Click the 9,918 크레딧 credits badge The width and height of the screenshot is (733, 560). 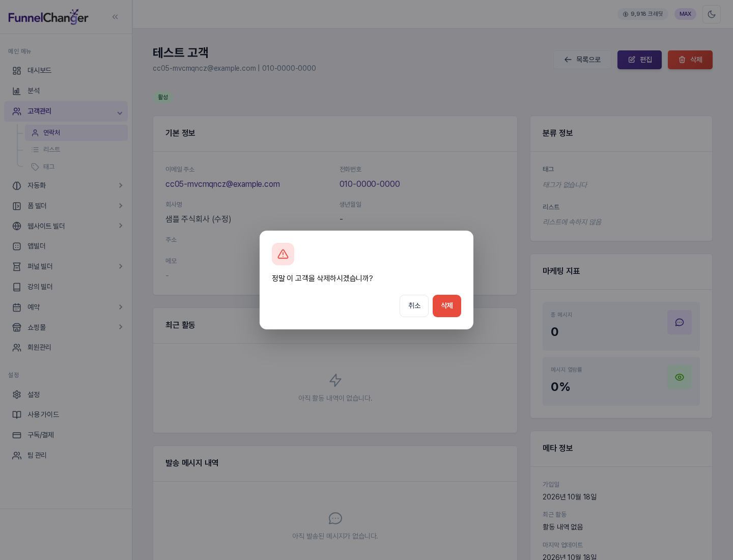coord(643,14)
